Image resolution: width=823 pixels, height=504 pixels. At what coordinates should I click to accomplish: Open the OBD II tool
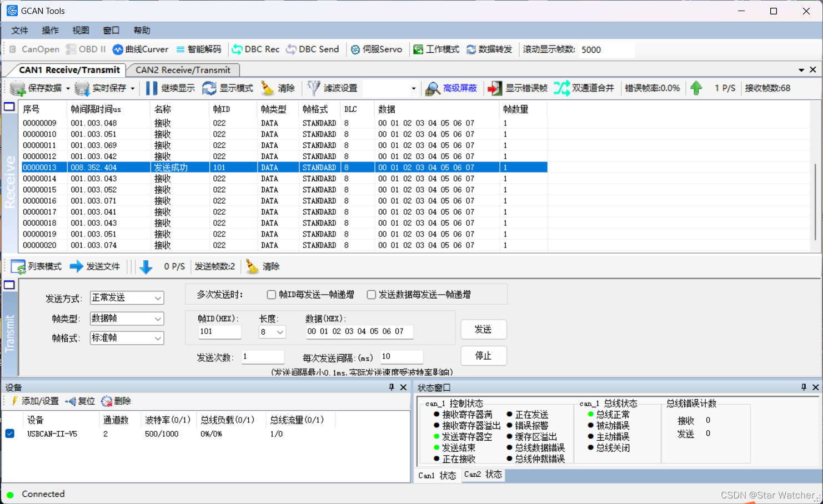click(x=86, y=49)
